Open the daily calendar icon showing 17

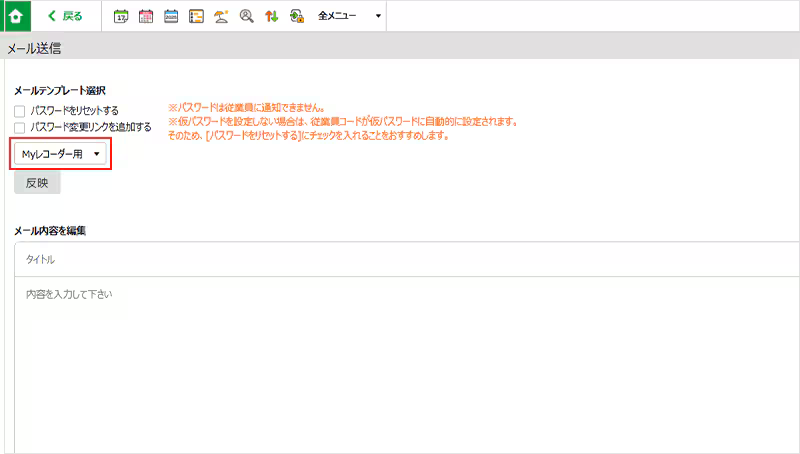tap(121, 16)
